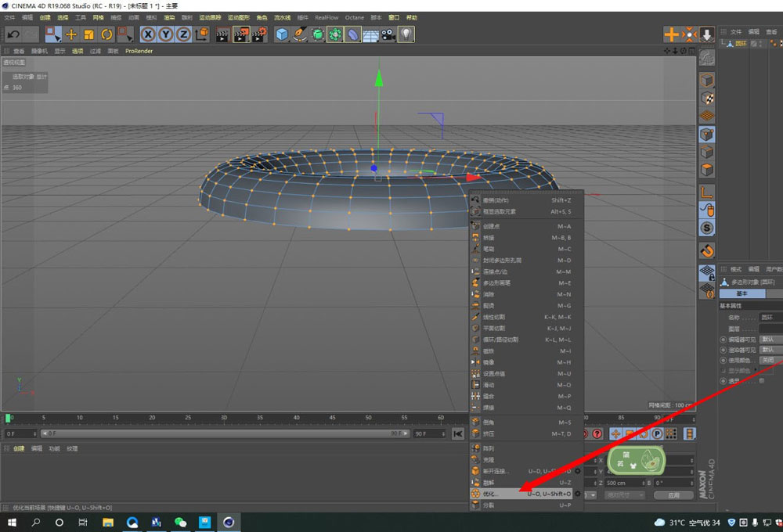Viewport: 783px width, 532px height.
Task: Select the Rotate tool
Action: [107, 34]
